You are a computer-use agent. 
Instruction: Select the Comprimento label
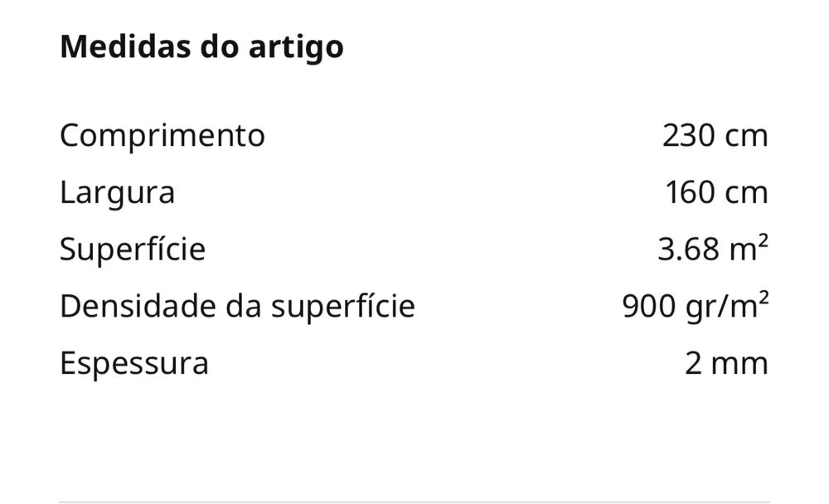point(162,135)
